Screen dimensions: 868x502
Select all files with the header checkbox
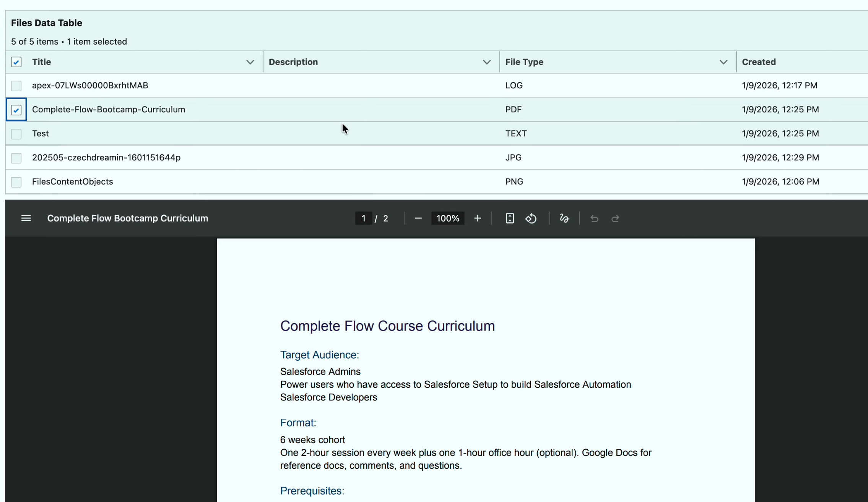16,62
